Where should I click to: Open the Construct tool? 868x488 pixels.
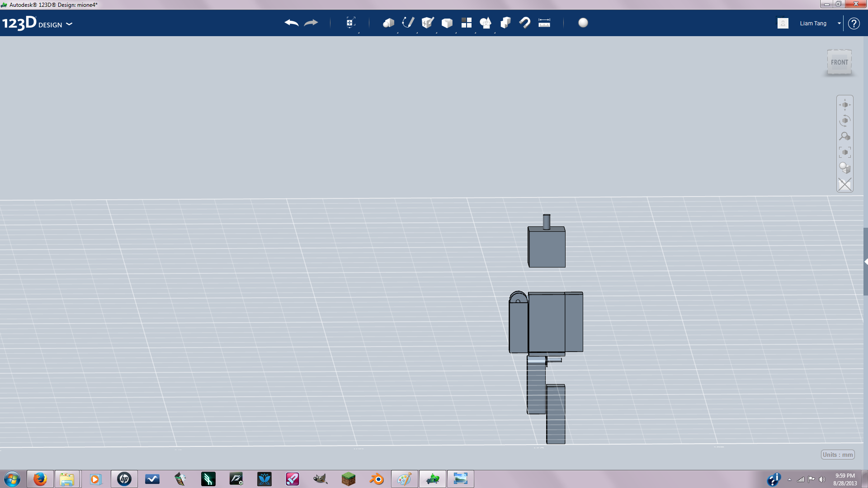tap(427, 23)
